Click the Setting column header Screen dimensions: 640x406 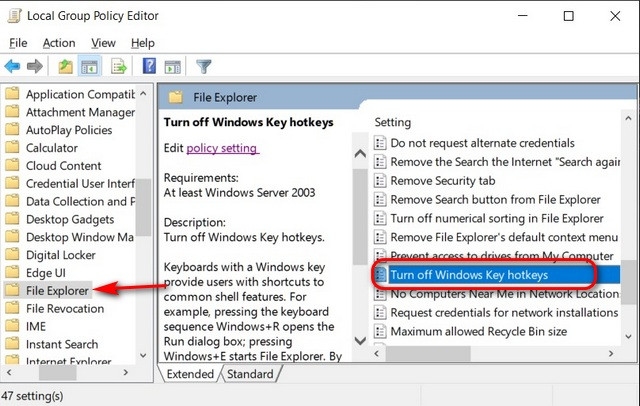(393, 122)
